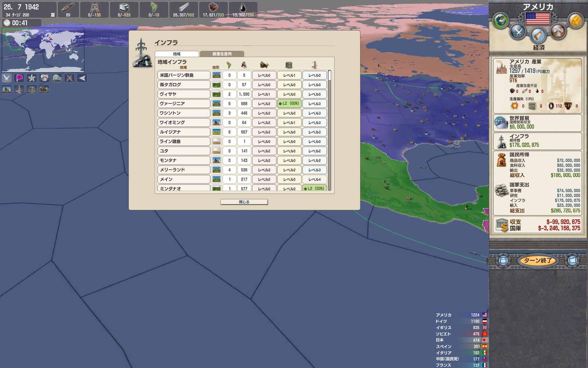Click the soldier helmet manpower indicator
The image size is (588, 368).
94,10
